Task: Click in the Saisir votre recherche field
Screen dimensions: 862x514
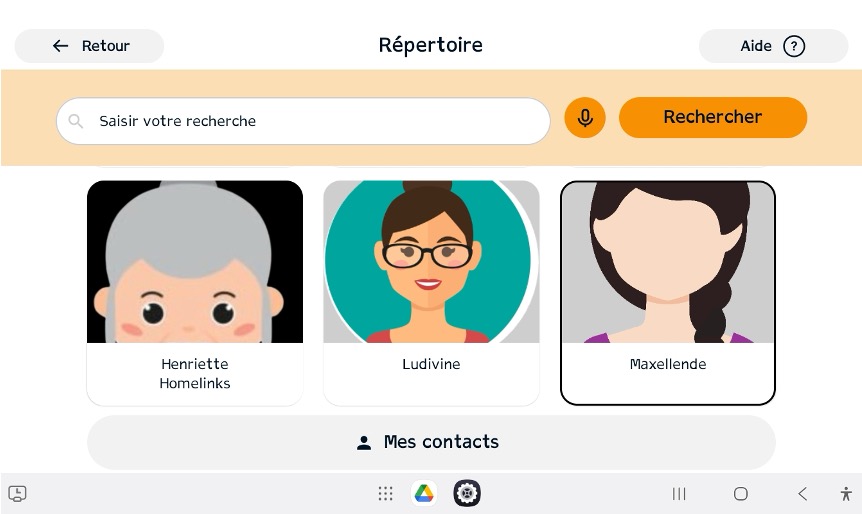Action: [x=303, y=121]
